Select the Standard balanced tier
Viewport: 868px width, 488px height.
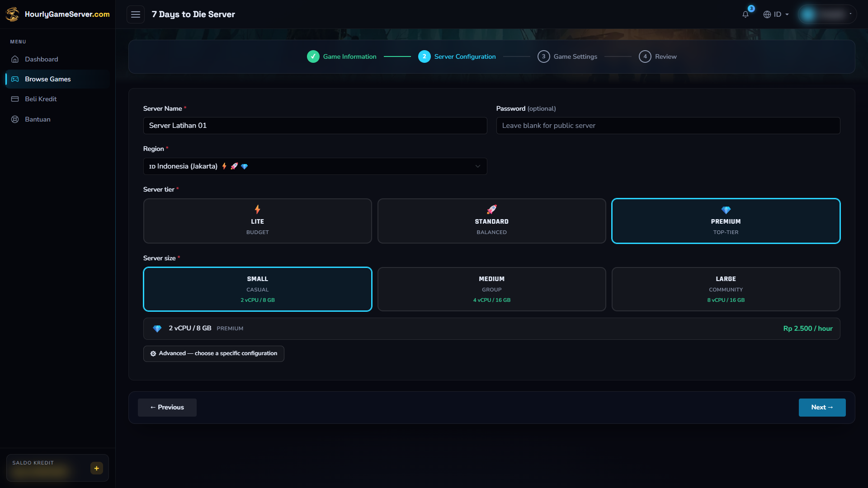[492, 221]
